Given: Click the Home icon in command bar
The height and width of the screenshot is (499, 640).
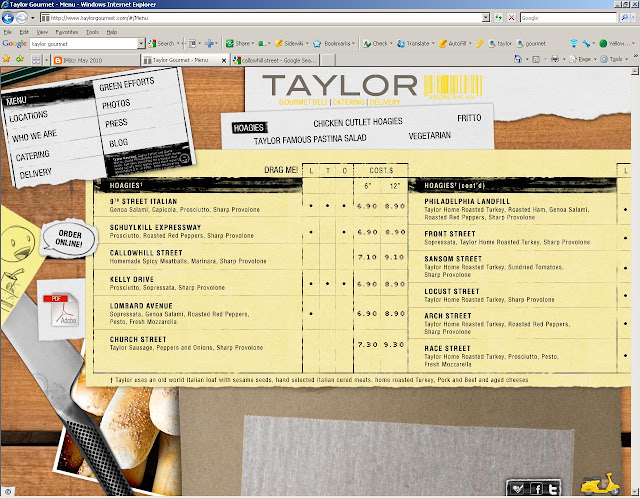Looking at the screenshot, I should (x=518, y=59).
